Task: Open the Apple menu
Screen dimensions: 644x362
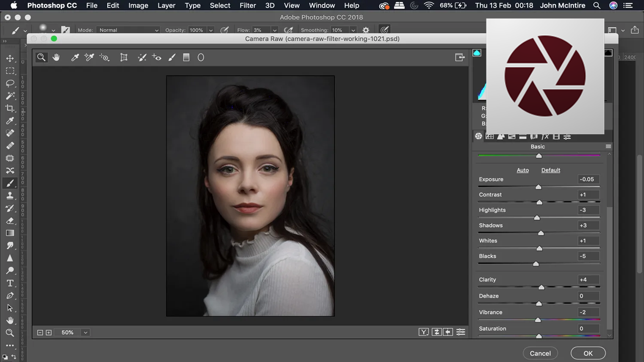Action: pyautogui.click(x=14, y=6)
